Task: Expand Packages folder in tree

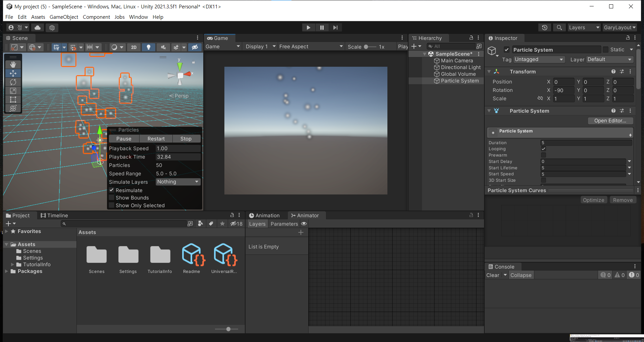Action: click(x=6, y=271)
